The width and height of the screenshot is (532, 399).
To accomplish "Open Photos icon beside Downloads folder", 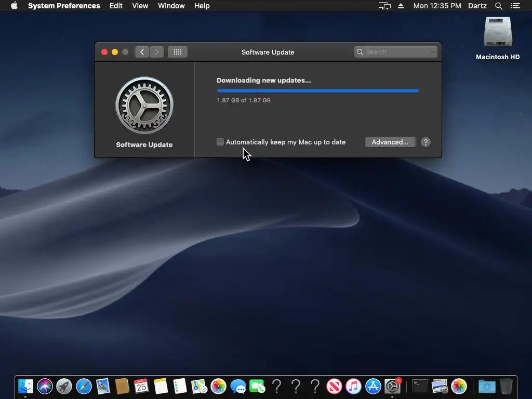I will pyautogui.click(x=459, y=386).
